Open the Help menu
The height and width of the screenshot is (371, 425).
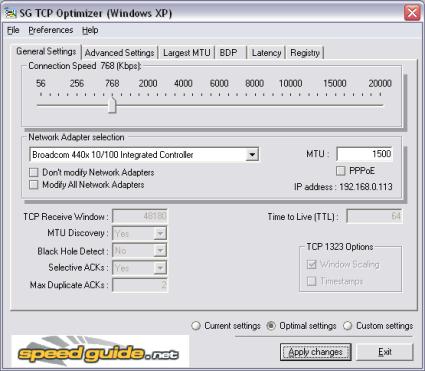click(90, 30)
